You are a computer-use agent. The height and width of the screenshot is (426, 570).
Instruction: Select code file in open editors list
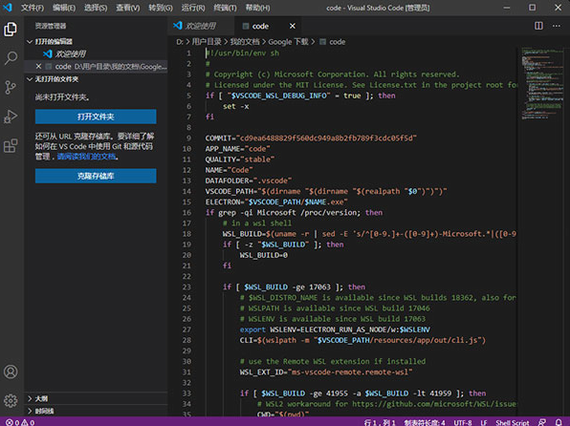point(96,67)
